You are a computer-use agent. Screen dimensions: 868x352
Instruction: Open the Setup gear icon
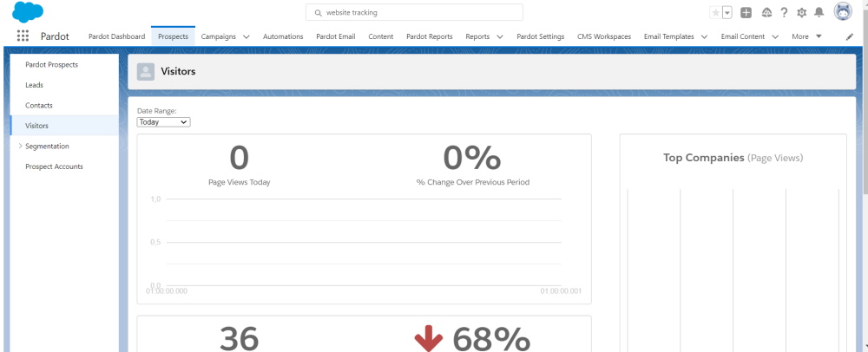click(x=801, y=13)
